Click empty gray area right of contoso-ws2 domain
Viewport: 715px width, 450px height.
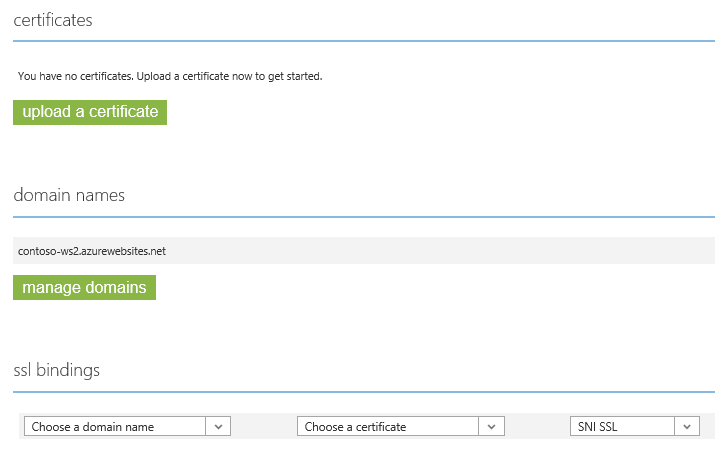[450, 251]
